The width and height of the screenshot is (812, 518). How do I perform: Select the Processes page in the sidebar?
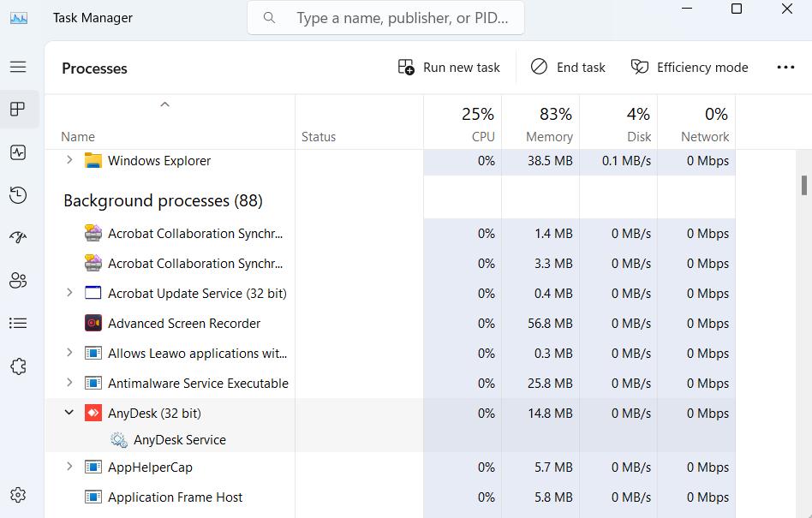tap(19, 109)
